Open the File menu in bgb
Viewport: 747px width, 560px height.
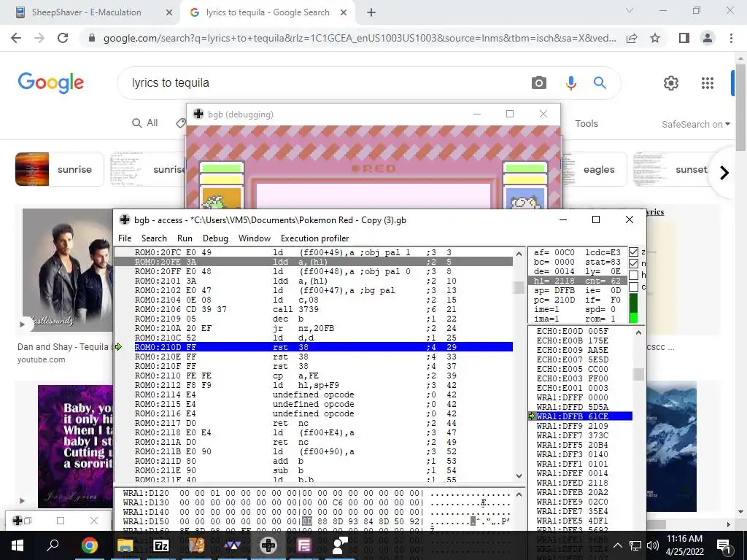click(125, 238)
